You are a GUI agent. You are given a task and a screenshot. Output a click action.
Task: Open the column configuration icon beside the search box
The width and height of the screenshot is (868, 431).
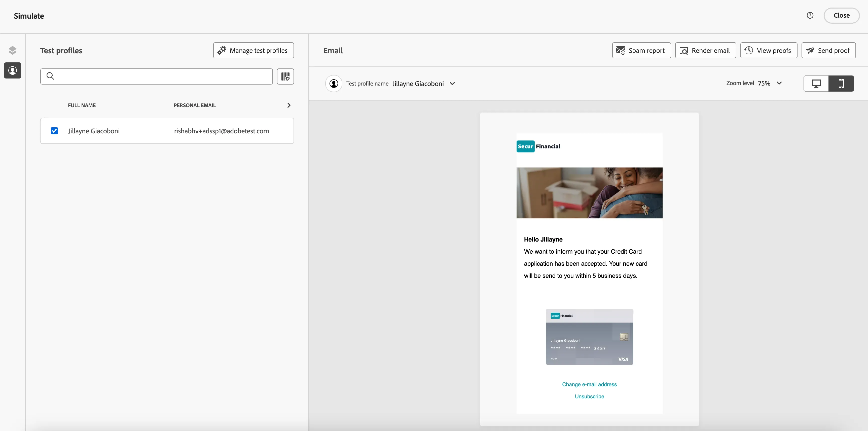pos(285,76)
